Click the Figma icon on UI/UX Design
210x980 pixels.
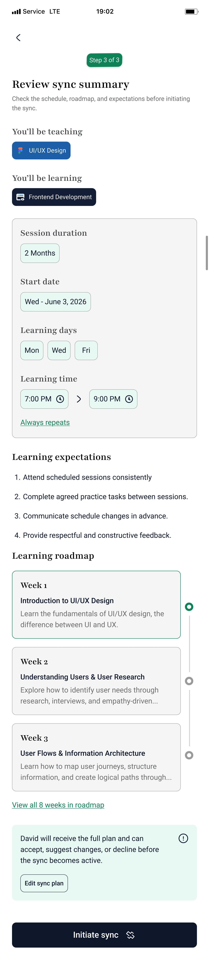(21, 150)
